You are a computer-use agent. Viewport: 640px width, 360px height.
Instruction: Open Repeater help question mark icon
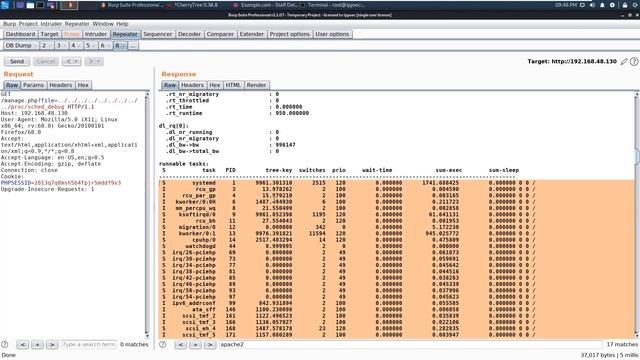634,62
